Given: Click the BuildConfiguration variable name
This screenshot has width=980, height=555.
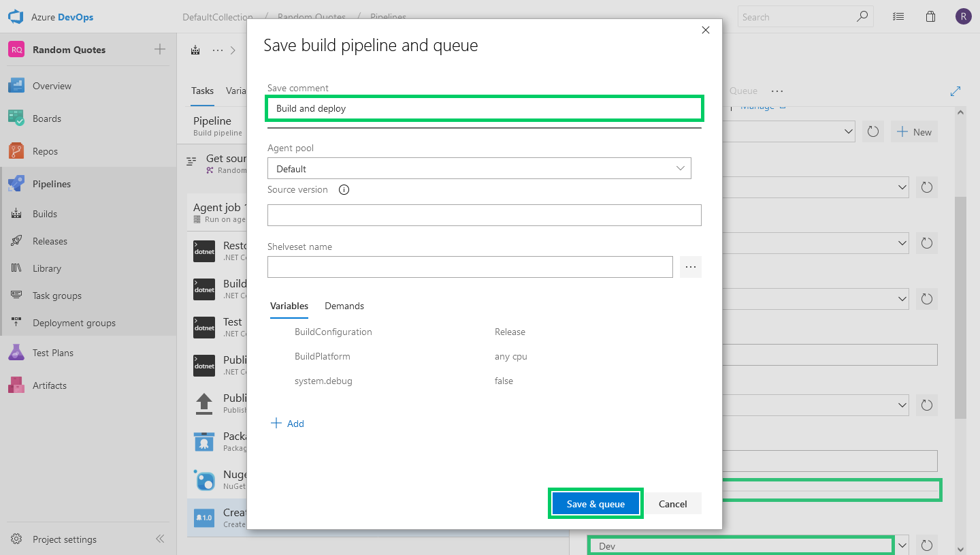Looking at the screenshot, I should point(333,332).
